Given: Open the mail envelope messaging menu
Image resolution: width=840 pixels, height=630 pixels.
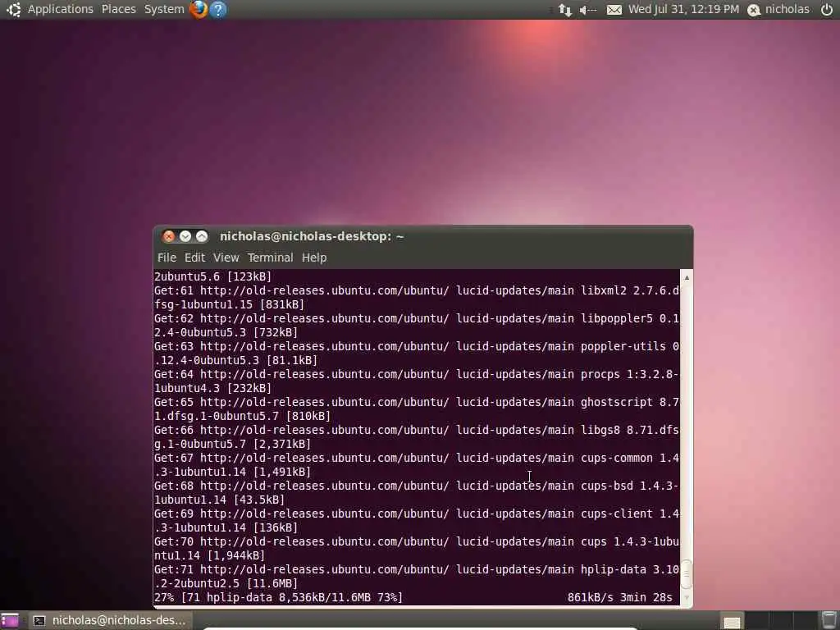Looking at the screenshot, I should click(x=614, y=10).
